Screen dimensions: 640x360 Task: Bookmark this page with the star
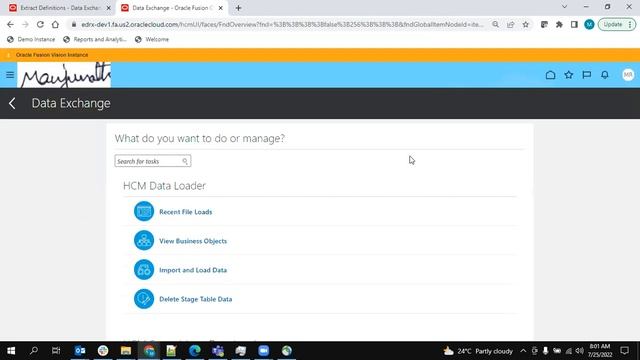click(x=526, y=24)
